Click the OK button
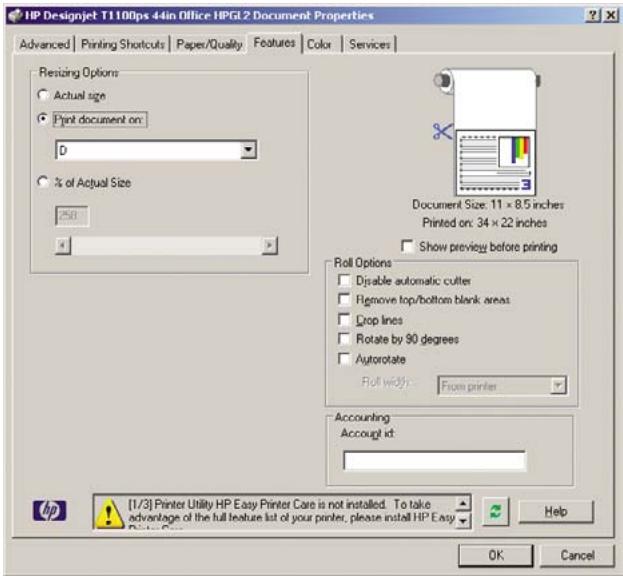The height and width of the screenshot is (576, 623). pos(496,555)
